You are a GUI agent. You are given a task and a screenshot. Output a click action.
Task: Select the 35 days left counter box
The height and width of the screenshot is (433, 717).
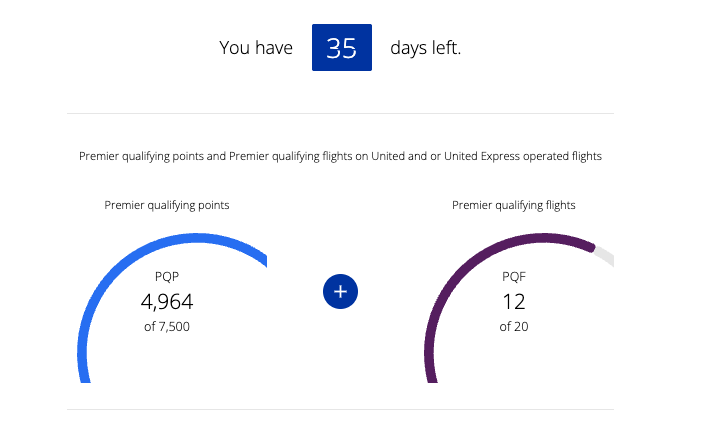click(342, 48)
